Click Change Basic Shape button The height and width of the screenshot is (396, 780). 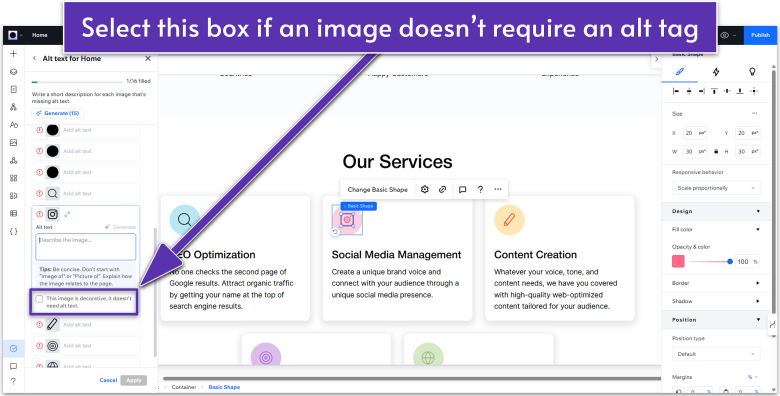pos(378,190)
